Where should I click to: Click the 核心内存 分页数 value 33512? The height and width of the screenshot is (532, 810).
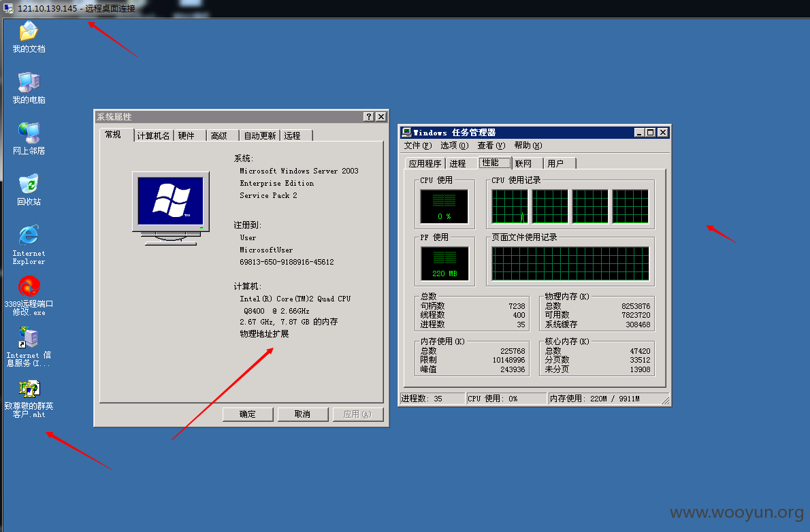640,360
